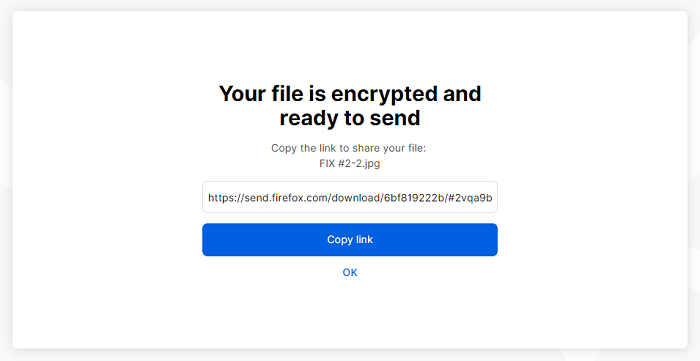The image size is (700, 361).
Task: Click the "Your file is encrypted and" heading line
Action: [x=350, y=94]
